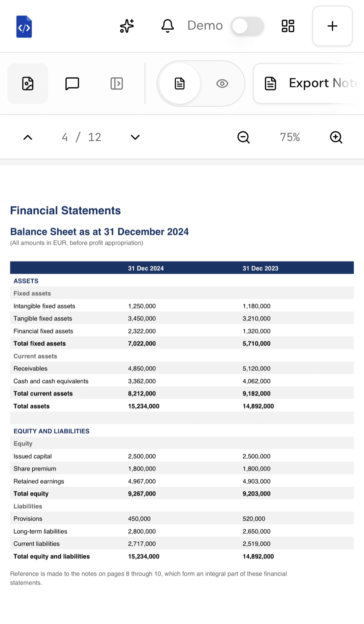Zoom out with the minus magnifier
Viewport: 364px width, 624px height.
243,137
